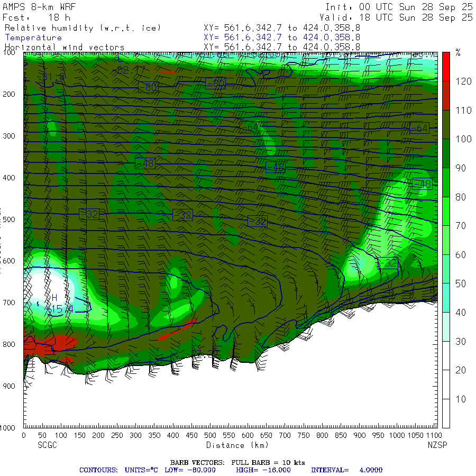Click the 'Valid: 18 UTC Sun 28 Sep 25' text
476x476 pixels.
point(396,17)
